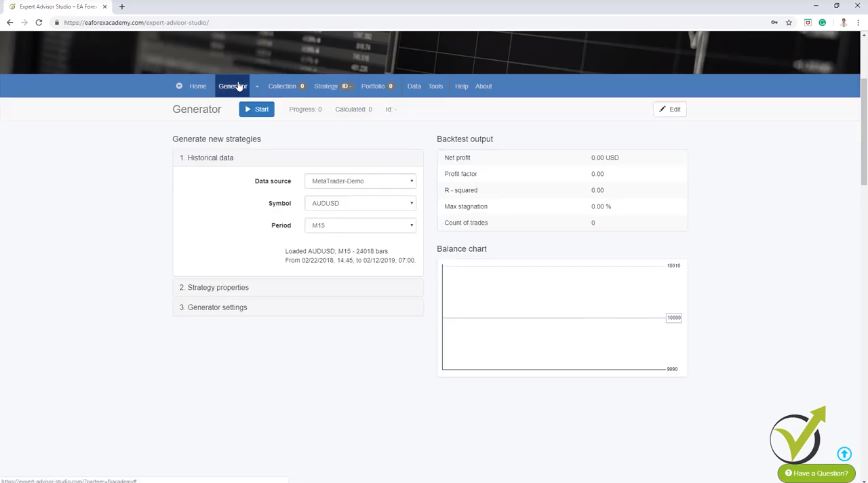This screenshot has width=868, height=483.
Task: Go forward using browser forward arrow
Action: pyautogui.click(x=24, y=23)
